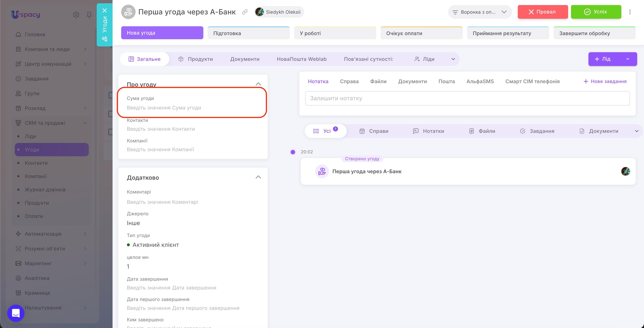Click the deal icon in the title

(128, 12)
